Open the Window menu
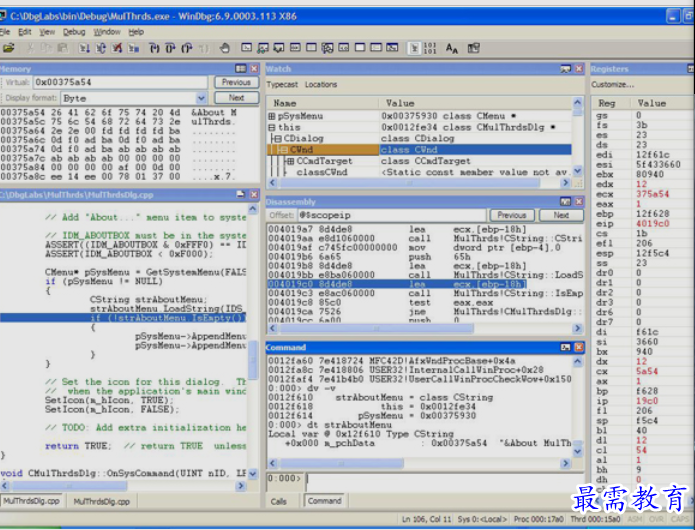695x530 pixels. point(107,32)
